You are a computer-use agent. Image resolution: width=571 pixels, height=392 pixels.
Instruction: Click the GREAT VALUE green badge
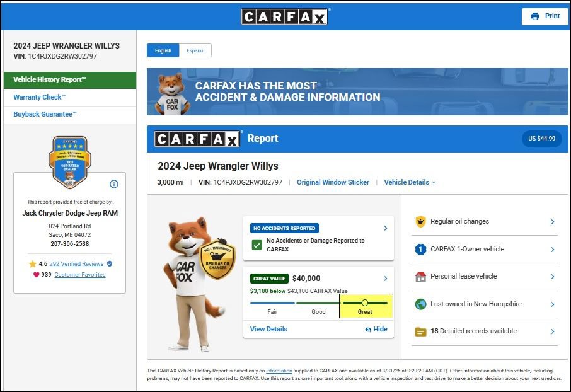click(269, 279)
